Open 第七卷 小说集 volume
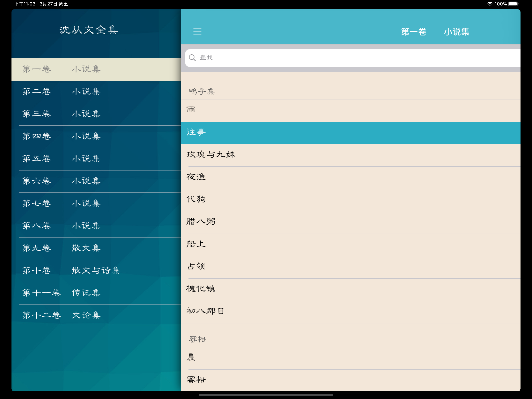This screenshot has width=532, height=399. click(96, 204)
